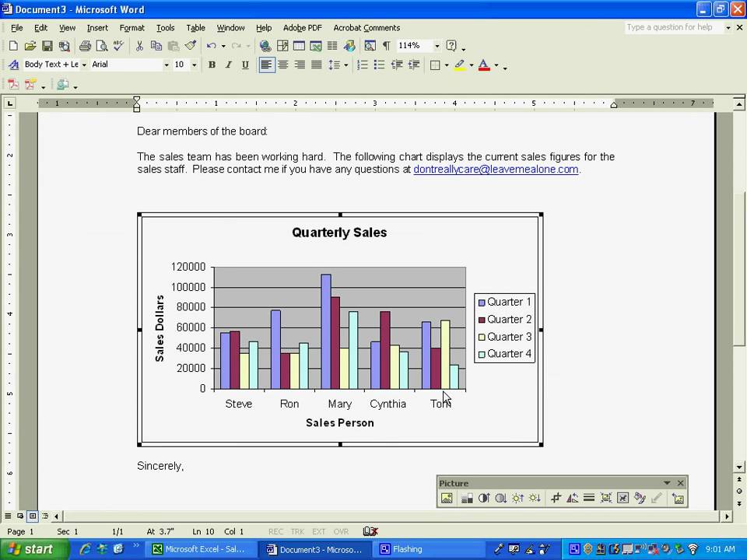Activate the Format Painter brush
The image size is (747, 560).
pyautogui.click(x=191, y=46)
